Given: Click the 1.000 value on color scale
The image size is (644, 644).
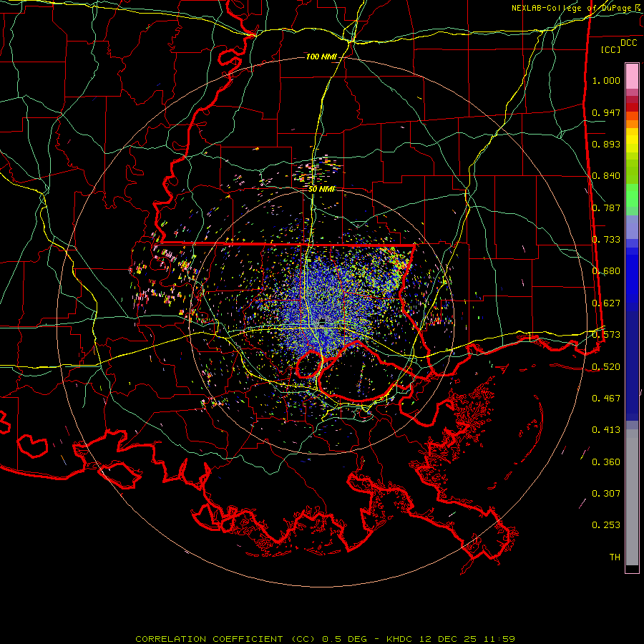Looking at the screenshot, I should point(606,80).
